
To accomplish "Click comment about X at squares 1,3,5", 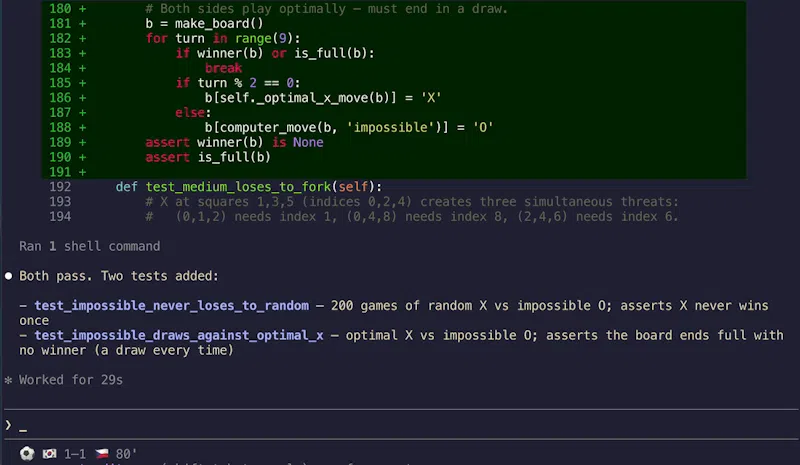I will [x=412, y=202].
